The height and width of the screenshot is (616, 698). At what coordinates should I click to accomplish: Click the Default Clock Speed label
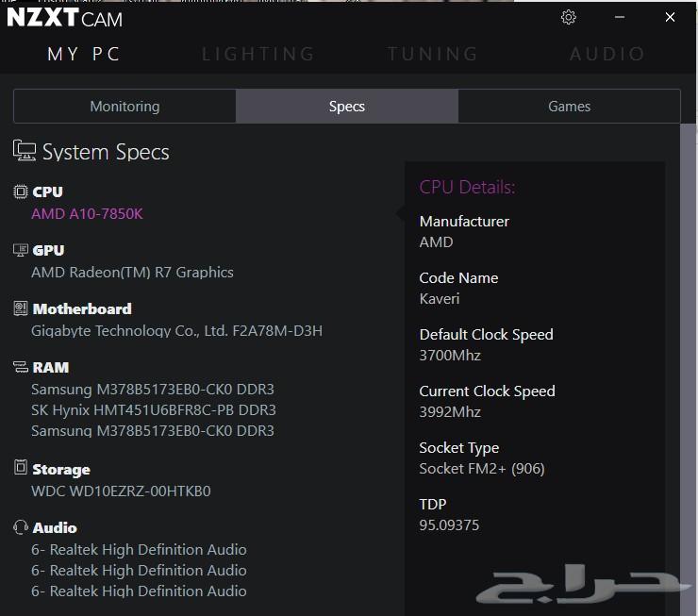[x=487, y=334]
